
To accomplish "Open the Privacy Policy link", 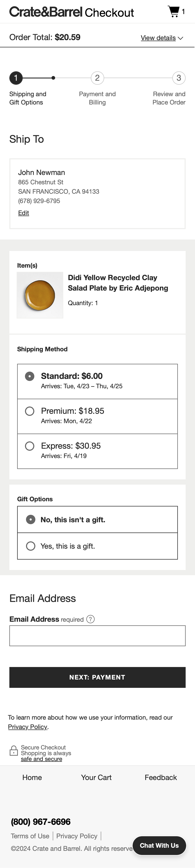I will pos(28,727).
